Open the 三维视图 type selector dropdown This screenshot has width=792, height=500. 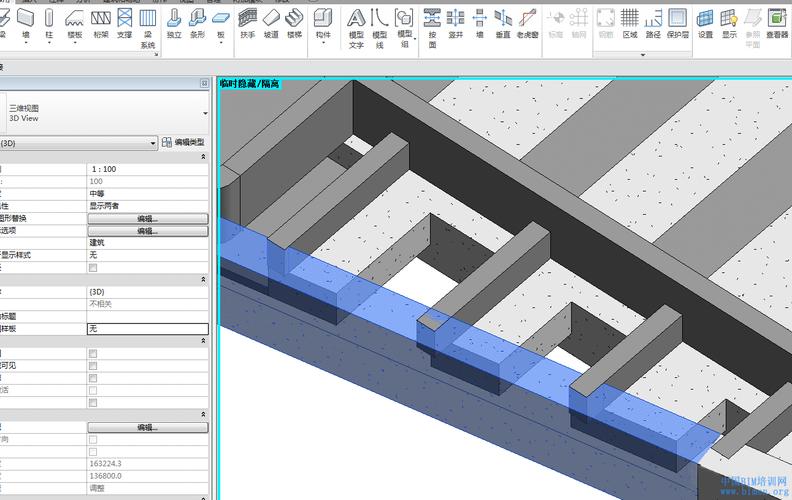(x=205, y=111)
